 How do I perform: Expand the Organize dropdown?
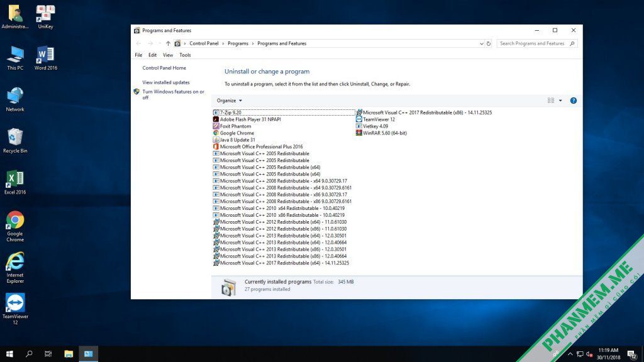(229, 101)
